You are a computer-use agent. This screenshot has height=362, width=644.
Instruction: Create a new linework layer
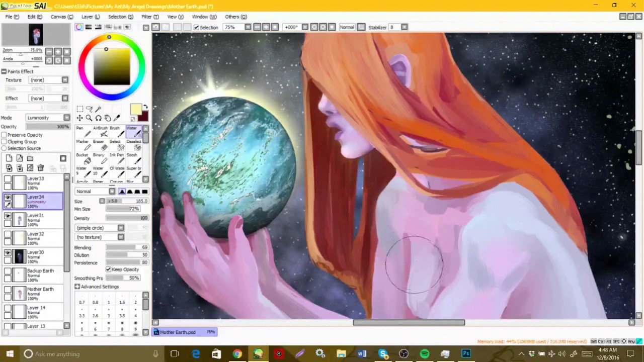(x=20, y=158)
